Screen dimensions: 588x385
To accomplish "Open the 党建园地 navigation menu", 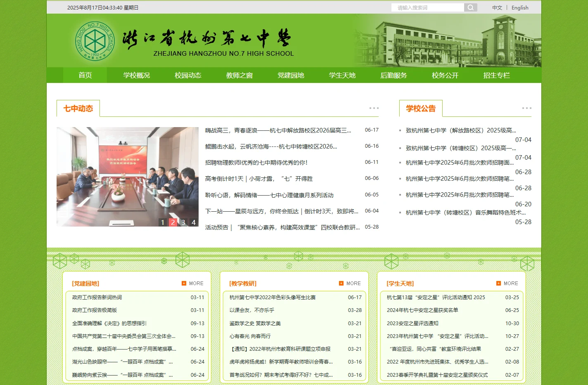I will (x=291, y=75).
